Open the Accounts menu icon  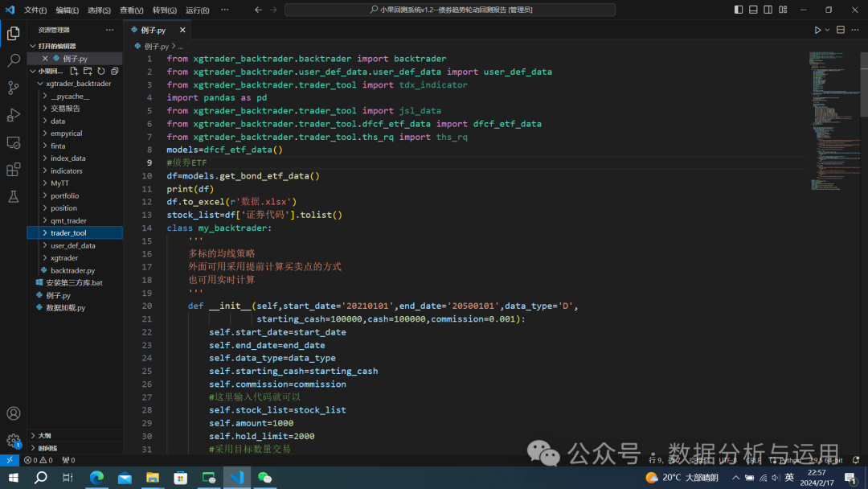click(x=14, y=413)
